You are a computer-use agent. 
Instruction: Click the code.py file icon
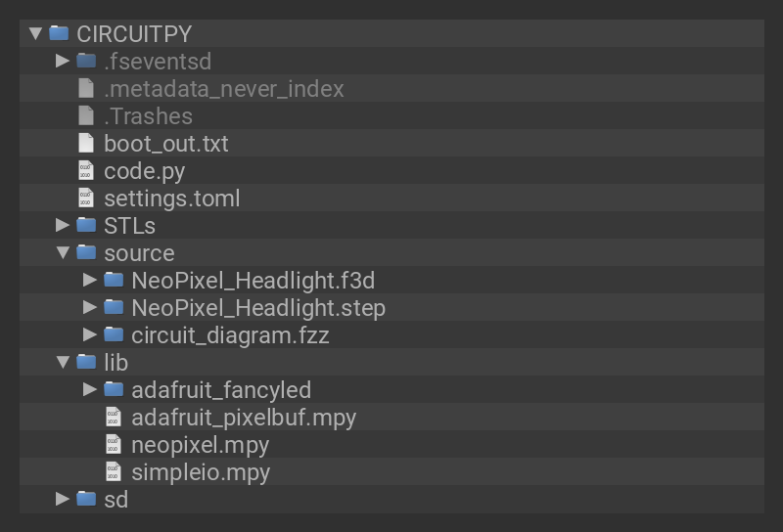point(86,171)
